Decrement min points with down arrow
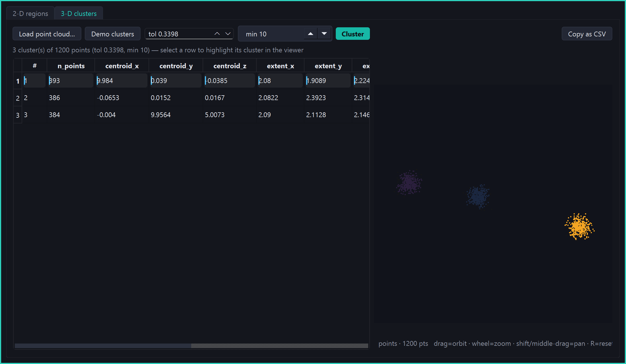The image size is (626, 364). tap(324, 34)
